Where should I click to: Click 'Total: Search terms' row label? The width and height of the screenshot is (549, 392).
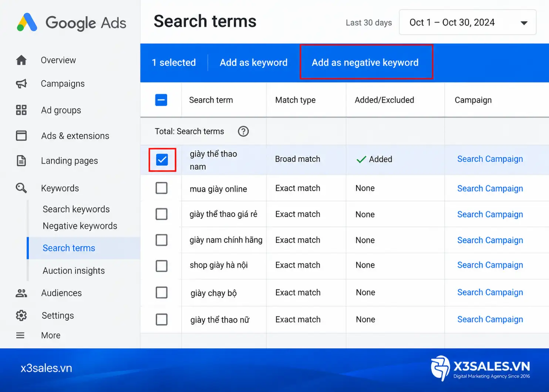(189, 131)
